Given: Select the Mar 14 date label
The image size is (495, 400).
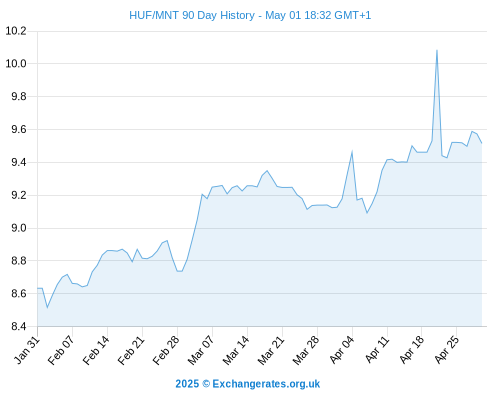Looking at the screenshot, I should [x=236, y=350].
